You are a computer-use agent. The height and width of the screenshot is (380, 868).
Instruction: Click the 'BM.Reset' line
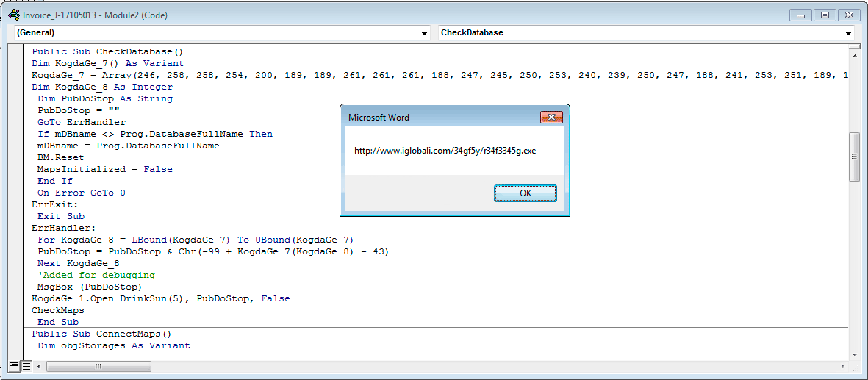tap(61, 157)
